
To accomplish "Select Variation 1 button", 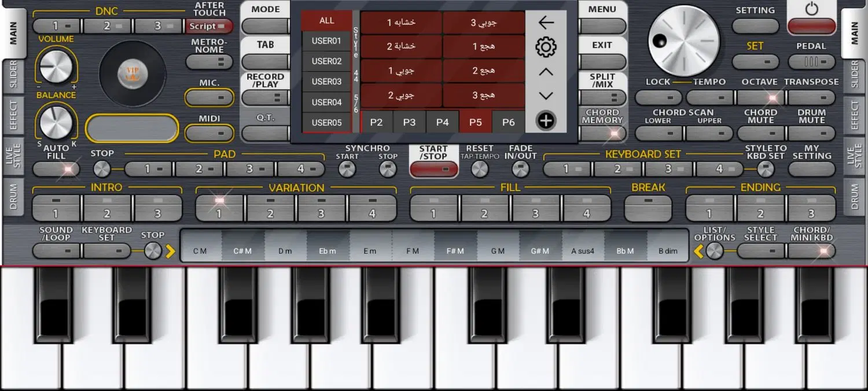I will click(219, 207).
